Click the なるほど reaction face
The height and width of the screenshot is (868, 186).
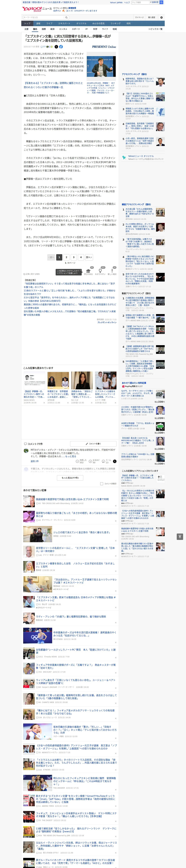pyautogui.click(x=91, y=461)
